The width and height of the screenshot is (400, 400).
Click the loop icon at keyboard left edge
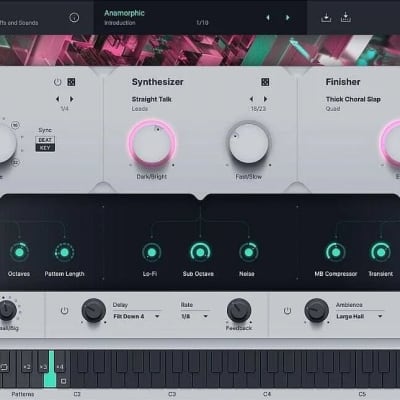coord(4,367)
